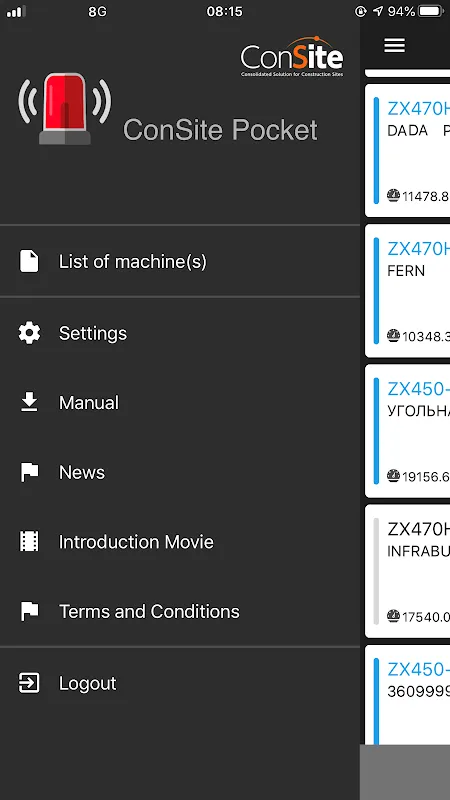
Task: Select the Logout text
Action: click(x=88, y=683)
